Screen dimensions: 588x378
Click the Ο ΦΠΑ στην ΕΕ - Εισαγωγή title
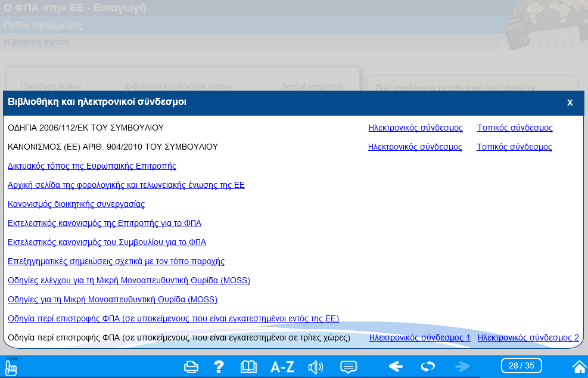tap(74, 8)
